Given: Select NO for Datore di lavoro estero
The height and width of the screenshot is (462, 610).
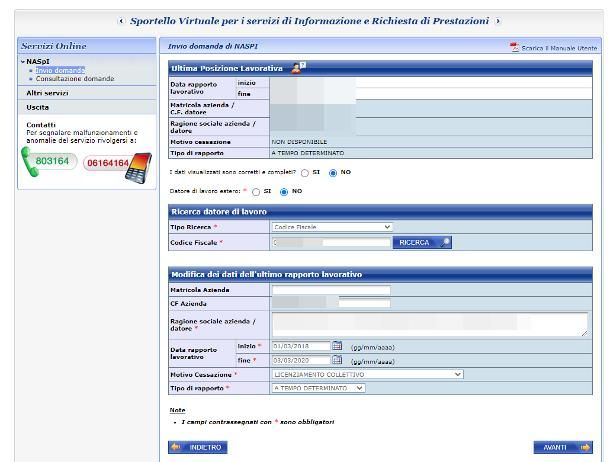Looking at the screenshot, I should 284,192.
